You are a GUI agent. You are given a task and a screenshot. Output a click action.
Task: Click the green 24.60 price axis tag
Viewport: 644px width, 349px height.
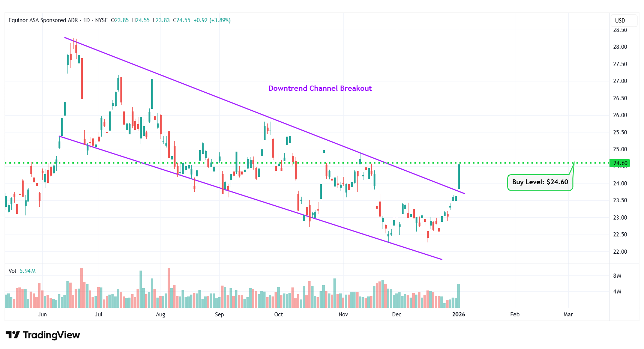coord(620,163)
